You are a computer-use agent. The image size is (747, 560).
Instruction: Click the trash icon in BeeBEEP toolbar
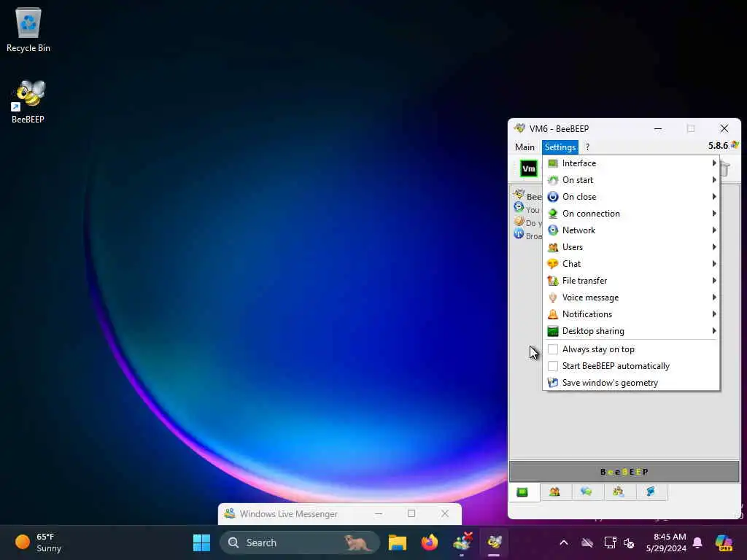(x=724, y=168)
